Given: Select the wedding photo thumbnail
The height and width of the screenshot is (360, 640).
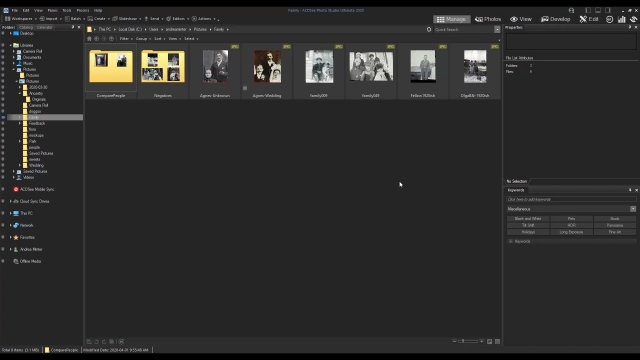Looking at the screenshot, I should 267,71.
